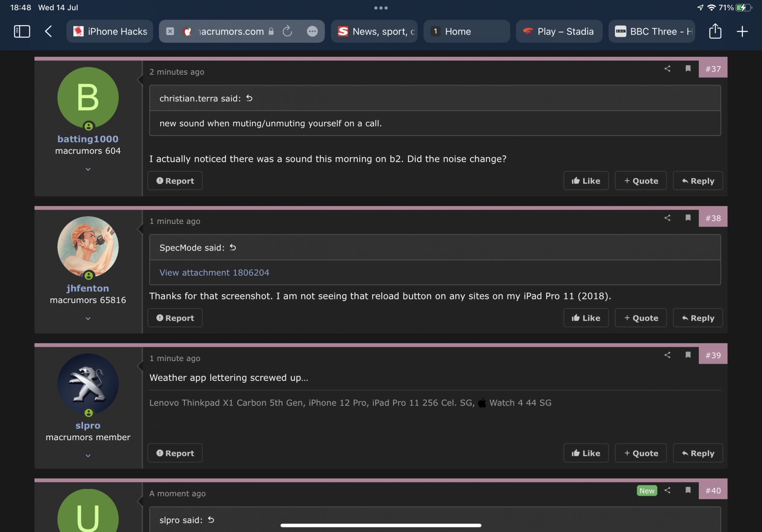
Task: Expand batting1000's user details chevron
Action: click(88, 169)
